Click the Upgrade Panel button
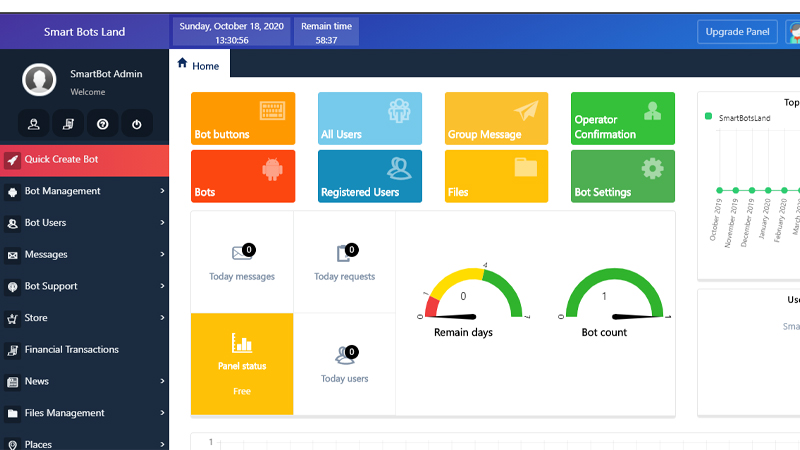This screenshot has width=800, height=450. tap(737, 32)
